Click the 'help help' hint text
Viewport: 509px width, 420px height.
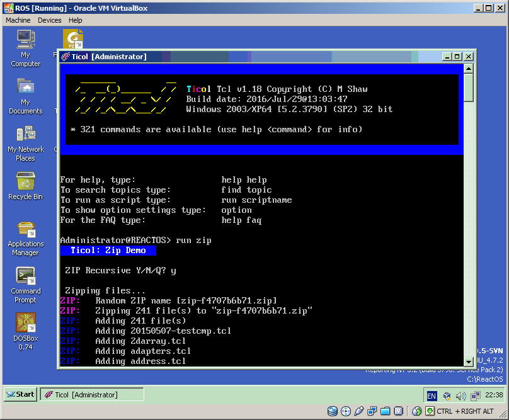[x=244, y=180]
